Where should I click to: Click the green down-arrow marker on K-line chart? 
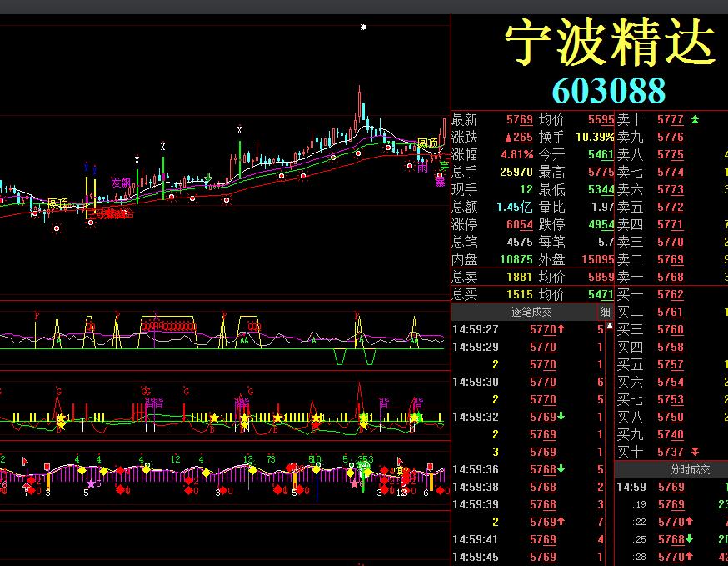tap(208, 178)
